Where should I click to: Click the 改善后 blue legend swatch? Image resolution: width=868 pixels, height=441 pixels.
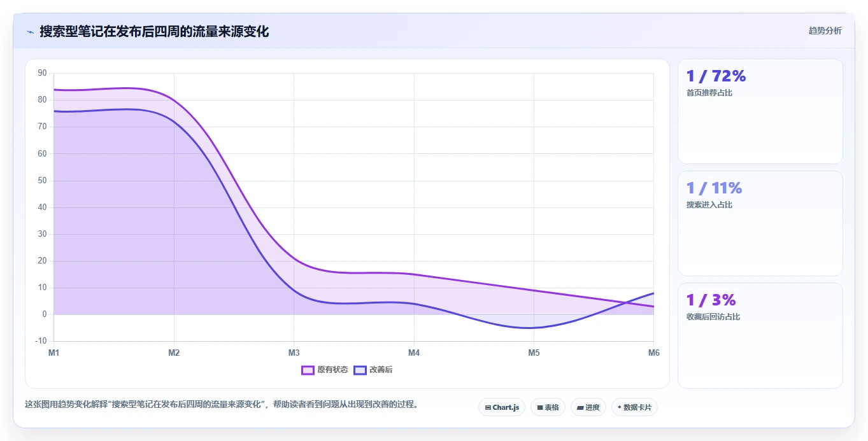point(360,370)
